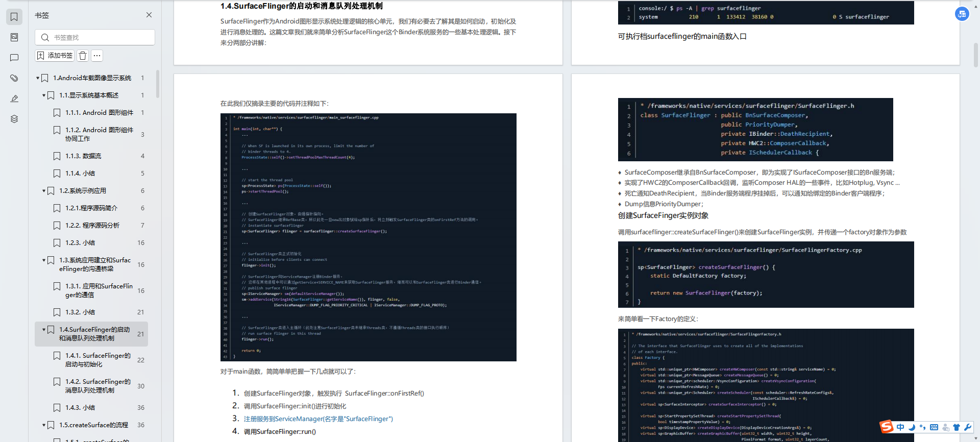Collapse the 1.Android车载图像显示系统 bookmark

[38, 78]
